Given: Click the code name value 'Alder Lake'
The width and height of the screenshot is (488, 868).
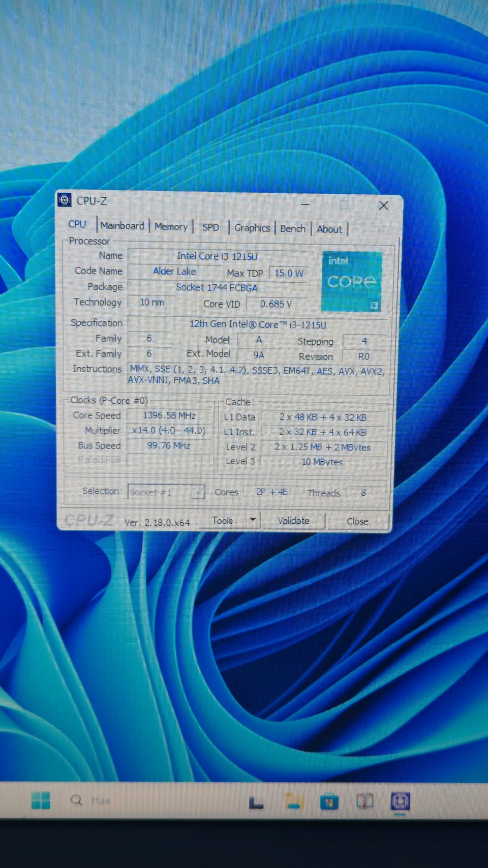Looking at the screenshot, I should [174, 272].
